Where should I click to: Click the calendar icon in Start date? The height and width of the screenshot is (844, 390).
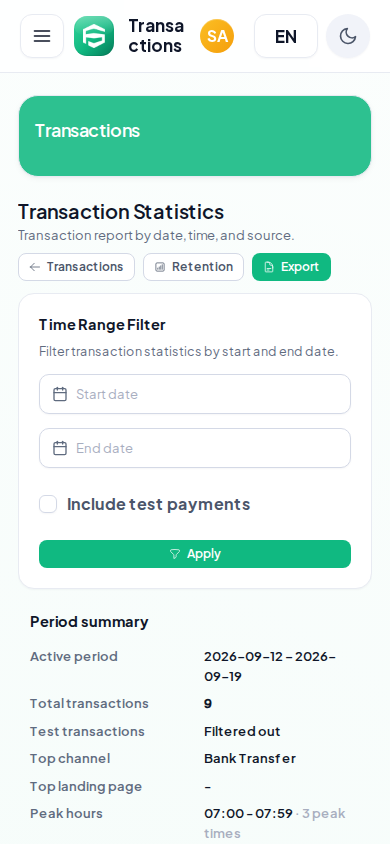point(60,394)
